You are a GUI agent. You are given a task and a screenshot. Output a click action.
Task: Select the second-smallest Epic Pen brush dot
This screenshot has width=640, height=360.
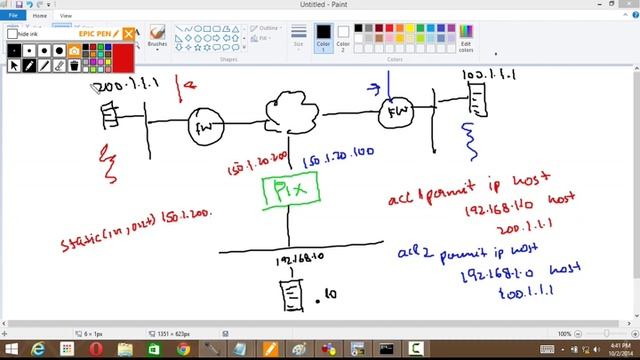pyautogui.click(x=29, y=51)
